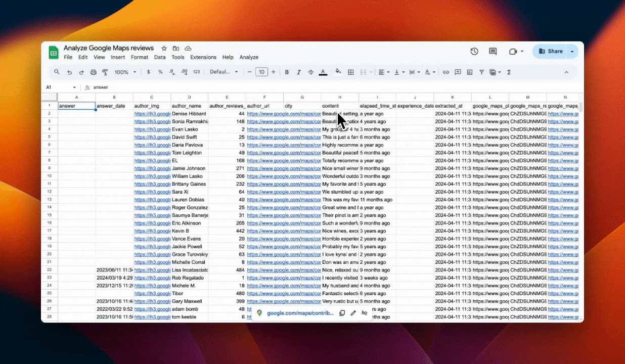Screen dimensions: 625x364
Task: Decrease font size with minus button
Action: pos(249,72)
